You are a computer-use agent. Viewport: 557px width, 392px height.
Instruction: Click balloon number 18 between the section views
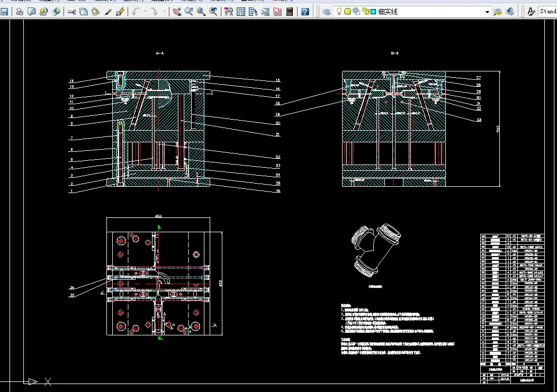(277, 103)
